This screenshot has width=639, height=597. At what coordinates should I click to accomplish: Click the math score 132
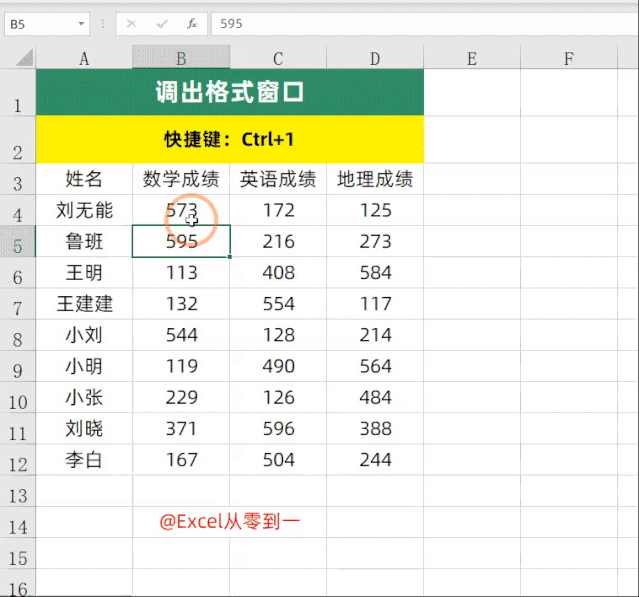(181, 304)
